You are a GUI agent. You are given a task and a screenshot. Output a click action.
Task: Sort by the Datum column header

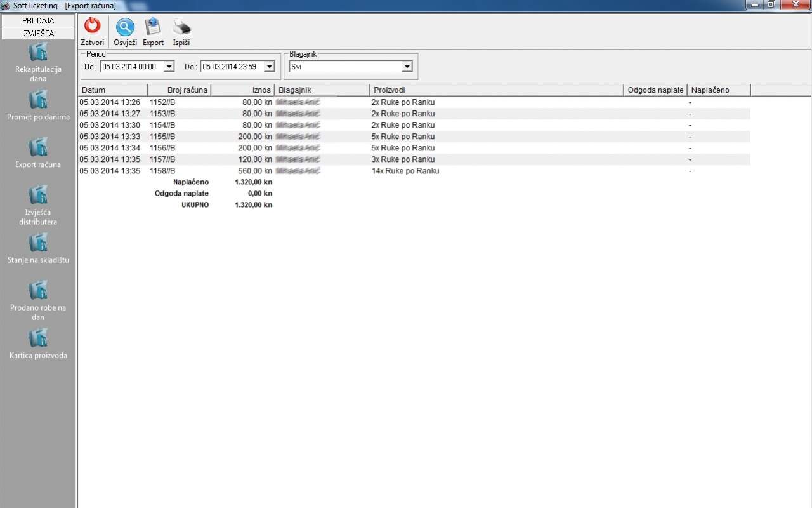pyautogui.click(x=112, y=90)
